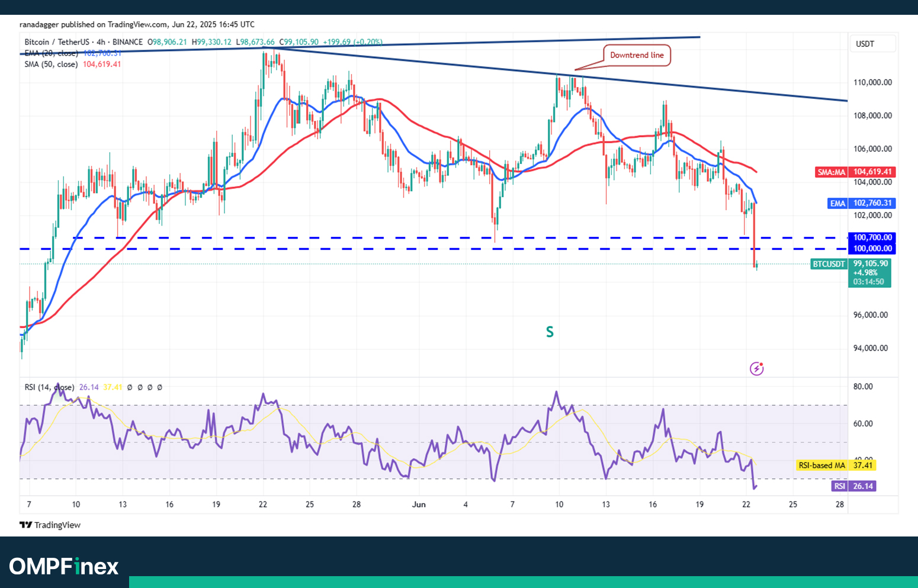Screen dimensions: 918x588
Task: Select the SMA (50, close) indicator legend
Action: pyautogui.click(x=51, y=64)
